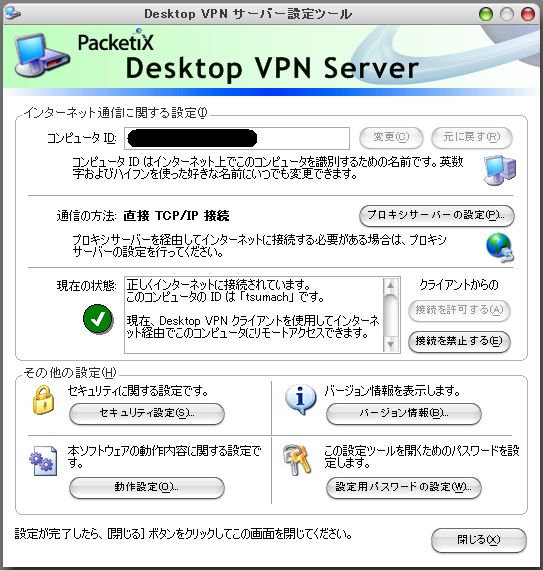Click the blue information bubble icon
Viewport: 543px width, 570px height.
pyautogui.click(x=301, y=400)
